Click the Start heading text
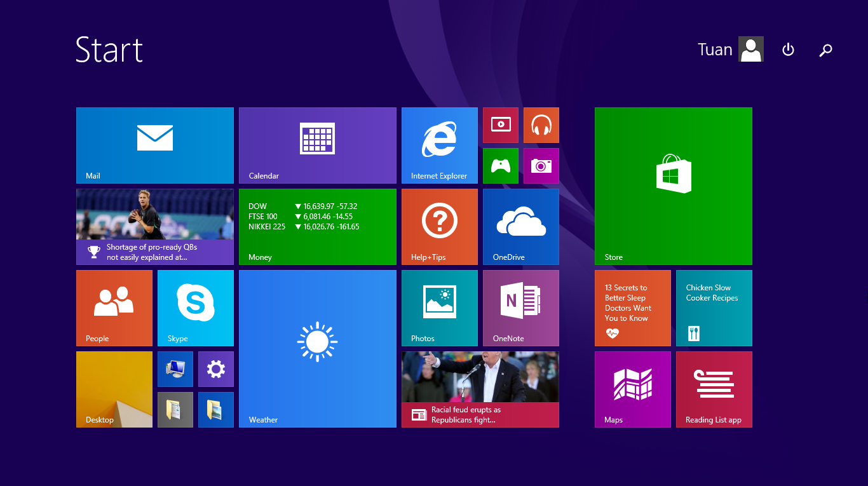Screen dimensions: 868x486 (109, 50)
